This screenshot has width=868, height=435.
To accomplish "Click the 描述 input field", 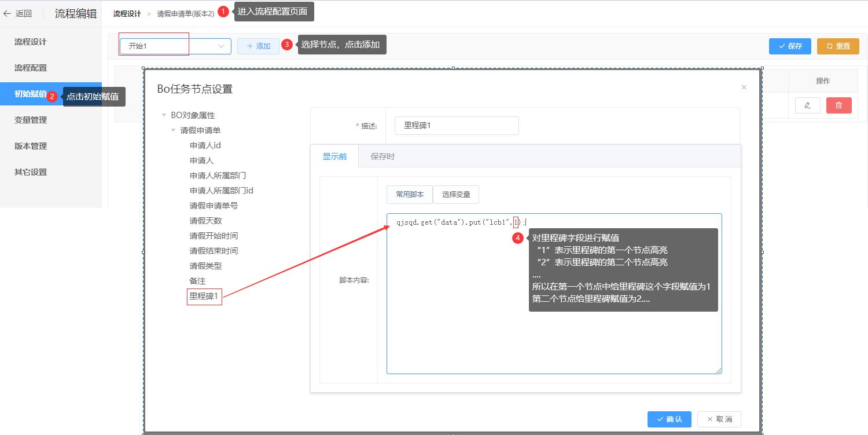I will point(456,126).
